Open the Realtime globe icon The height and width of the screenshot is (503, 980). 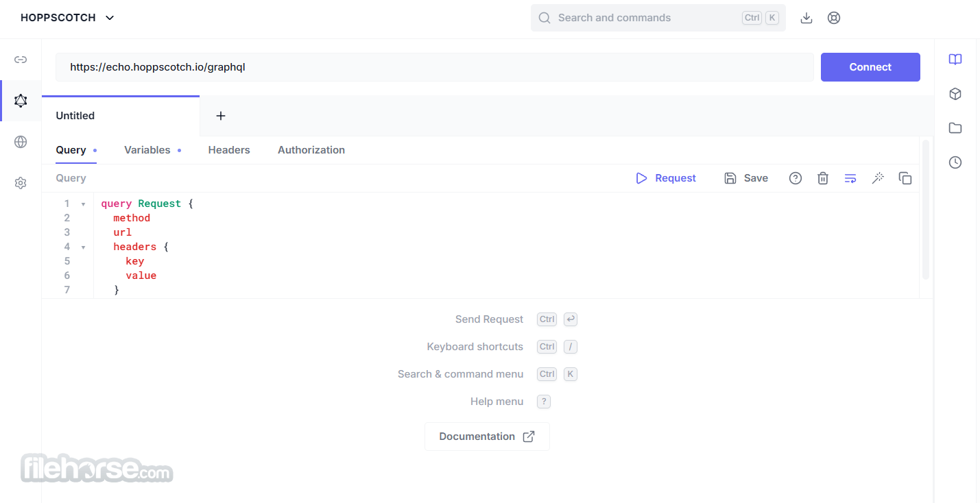(21, 142)
